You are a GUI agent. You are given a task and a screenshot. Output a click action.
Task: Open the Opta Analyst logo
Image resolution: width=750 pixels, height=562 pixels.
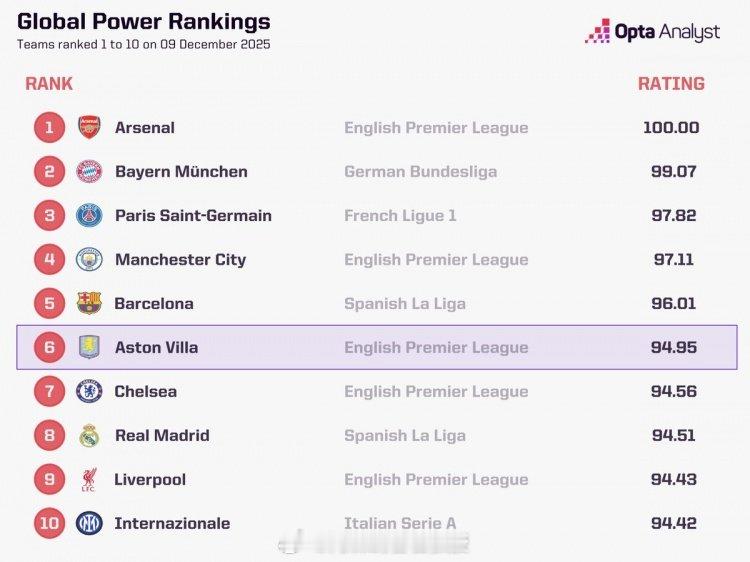click(652, 32)
